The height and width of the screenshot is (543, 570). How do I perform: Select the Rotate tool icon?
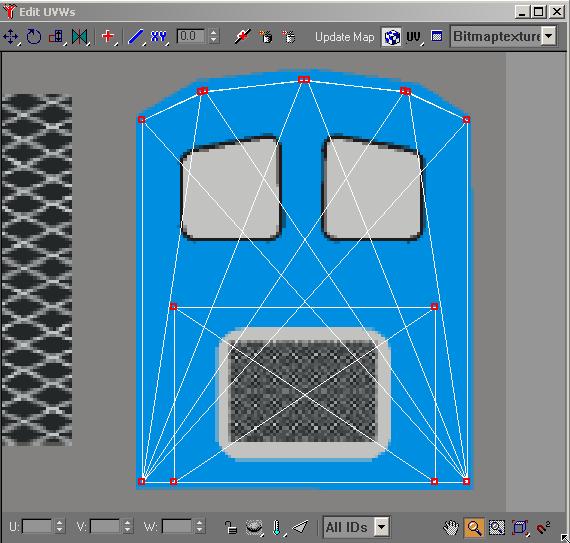pyautogui.click(x=33, y=37)
